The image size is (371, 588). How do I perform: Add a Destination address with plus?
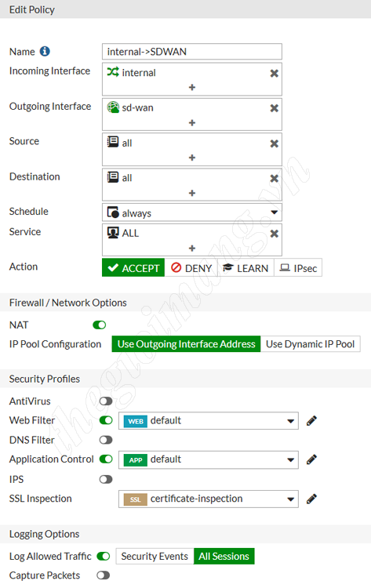click(x=192, y=193)
